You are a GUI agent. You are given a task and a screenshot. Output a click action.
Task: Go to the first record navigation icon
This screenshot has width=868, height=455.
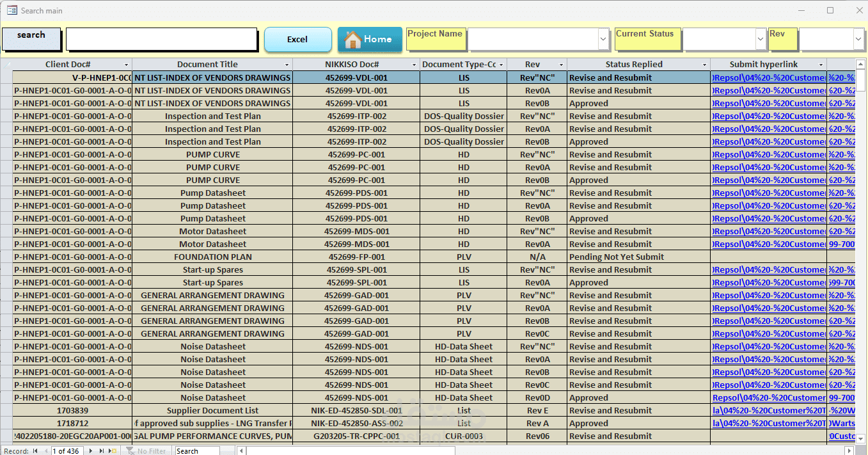coord(35,451)
